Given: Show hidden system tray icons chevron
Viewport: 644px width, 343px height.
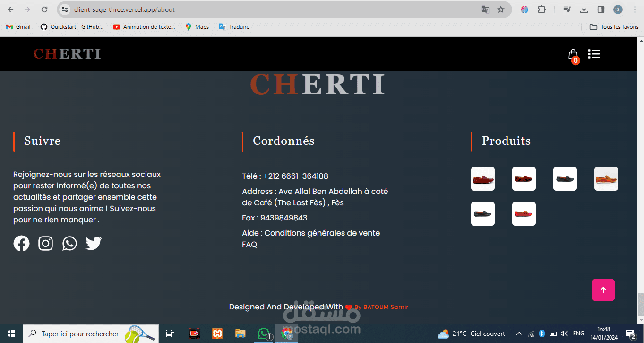Looking at the screenshot, I should [x=519, y=334].
